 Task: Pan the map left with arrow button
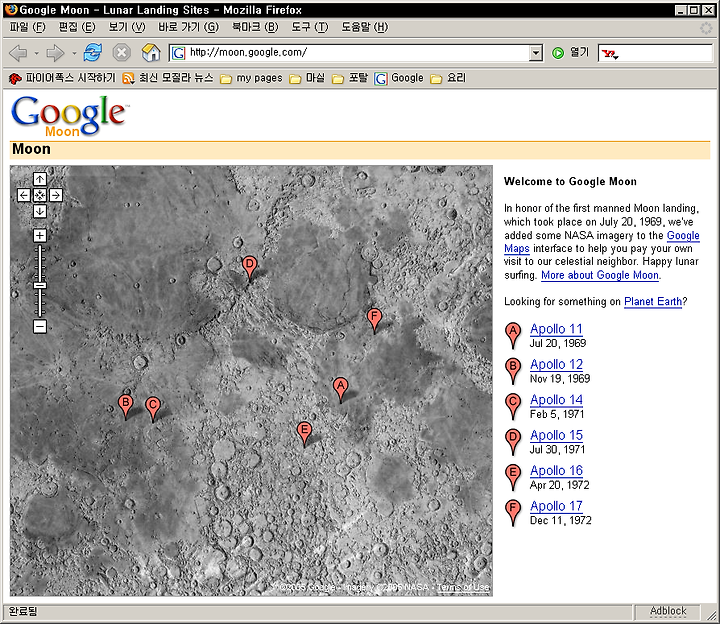24,195
